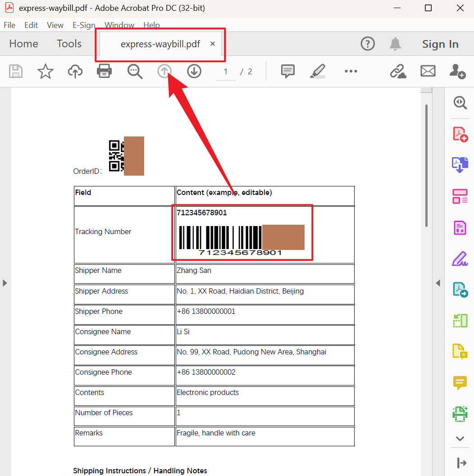Switch to the Tools tab
This screenshot has width=474, height=476.
(69, 44)
